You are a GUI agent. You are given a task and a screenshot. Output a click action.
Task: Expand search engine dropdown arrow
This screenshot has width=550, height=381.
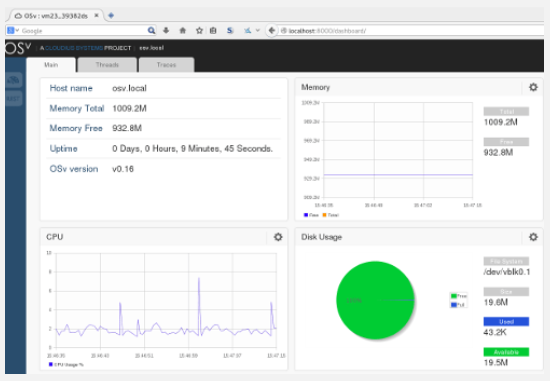[x=17, y=31]
